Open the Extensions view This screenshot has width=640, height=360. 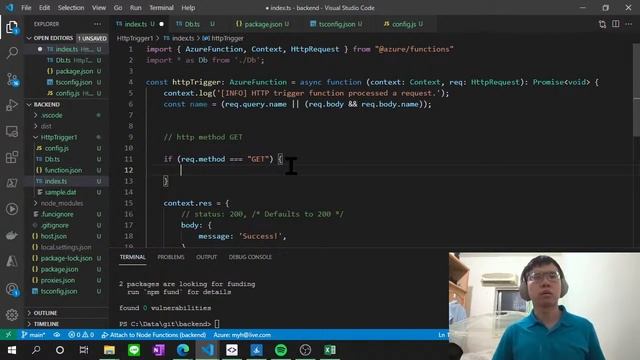pos(12,157)
